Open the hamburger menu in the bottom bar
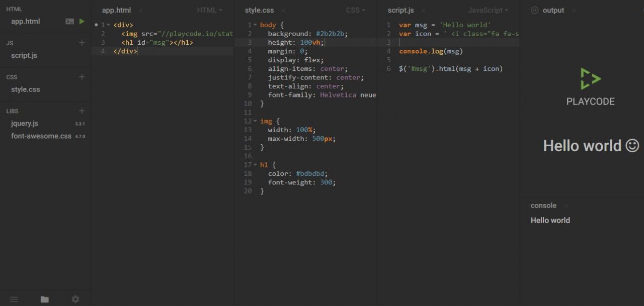644x306 pixels. pos(14,299)
